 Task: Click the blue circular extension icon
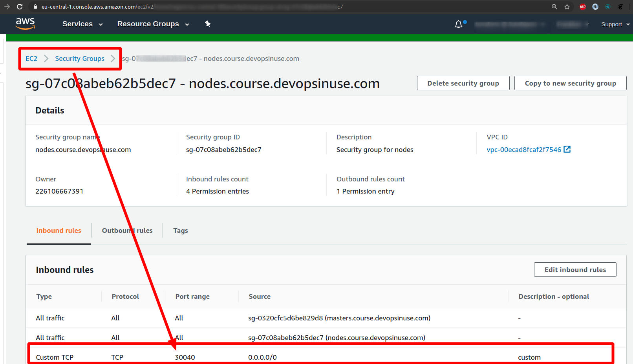(x=595, y=7)
